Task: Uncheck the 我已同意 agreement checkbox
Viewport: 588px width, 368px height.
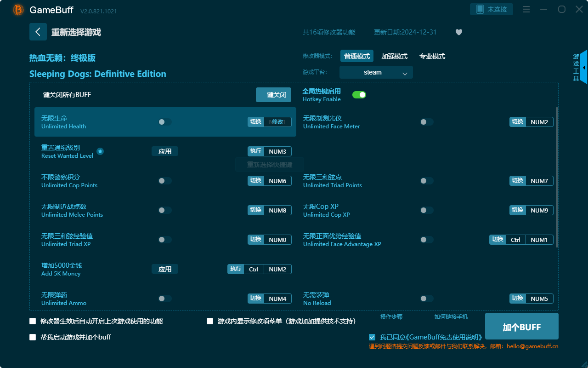Action: pyautogui.click(x=372, y=337)
